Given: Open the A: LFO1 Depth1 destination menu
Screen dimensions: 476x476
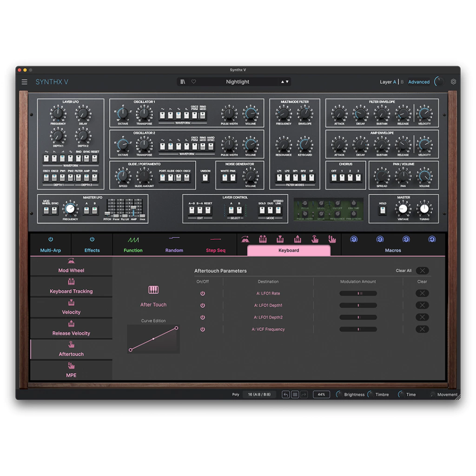Looking at the screenshot, I should click(x=268, y=305).
